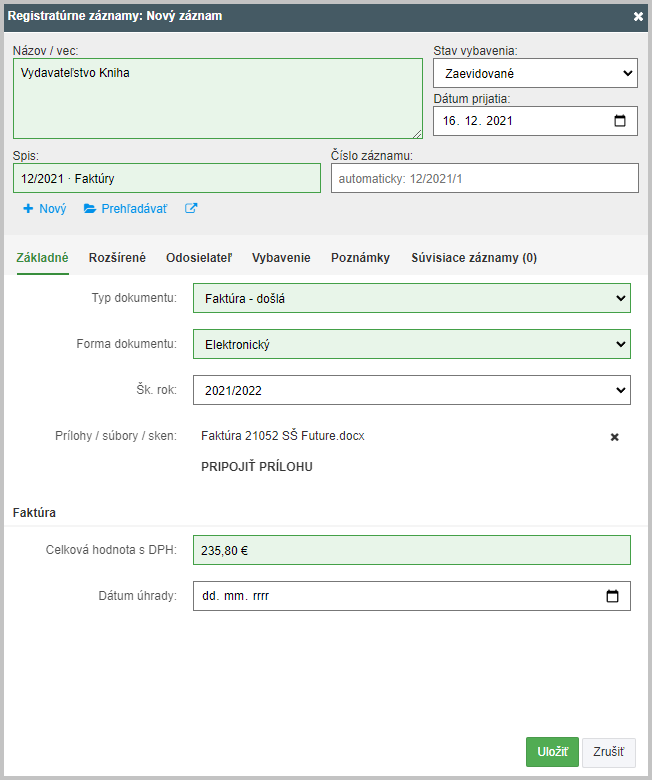Switch to the Rozšírené tab
652x780 pixels.
click(117, 258)
